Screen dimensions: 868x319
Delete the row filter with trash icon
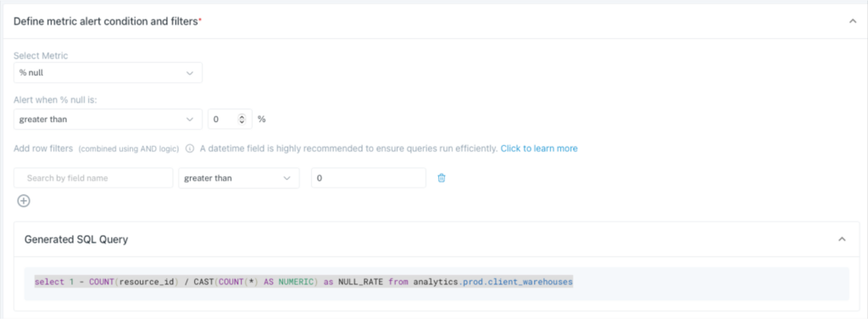(x=441, y=178)
